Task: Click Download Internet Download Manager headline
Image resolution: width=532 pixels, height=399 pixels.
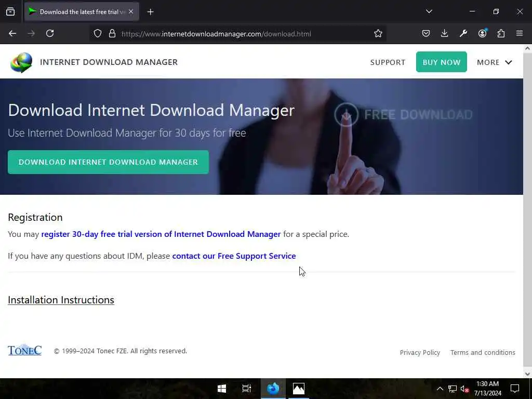Action: [151, 110]
